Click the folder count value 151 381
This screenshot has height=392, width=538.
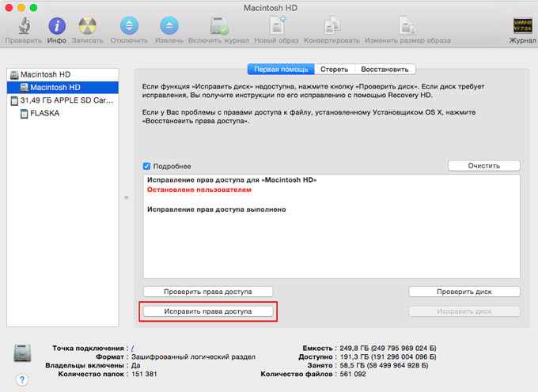(x=144, y=374)
